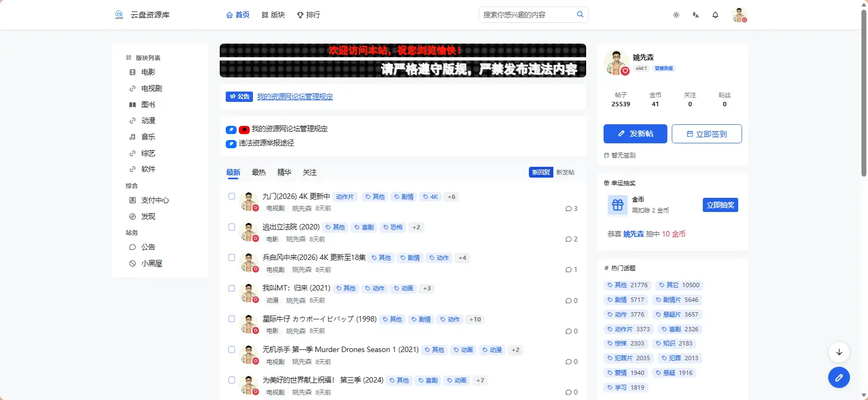
Task: Expand +2 tags on 逃出立法院 post
Action: pos(416,227)
